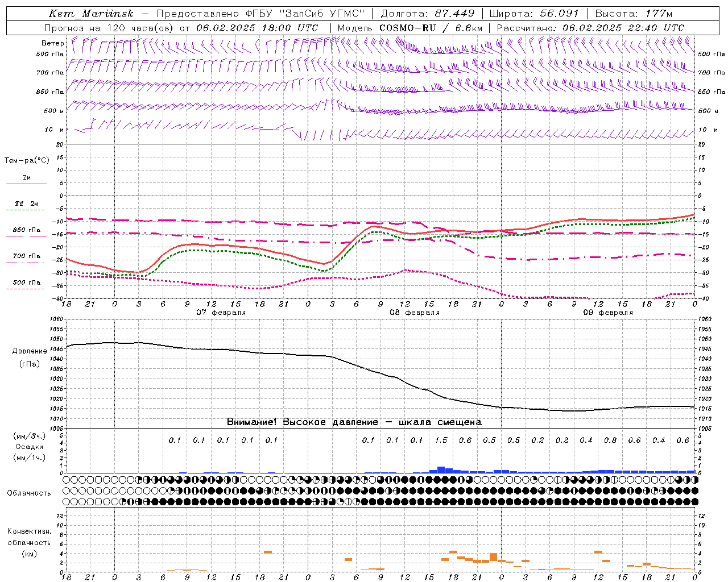Select the 'Долгота: 87.449' header value
This screenshot has width=728, height=582.
coord(428,14)
